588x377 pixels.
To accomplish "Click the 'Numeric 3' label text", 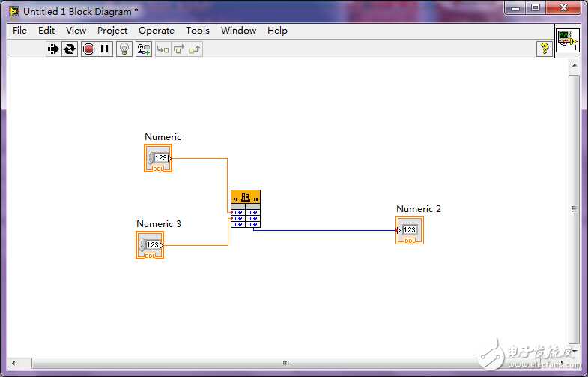I will 159,224.
